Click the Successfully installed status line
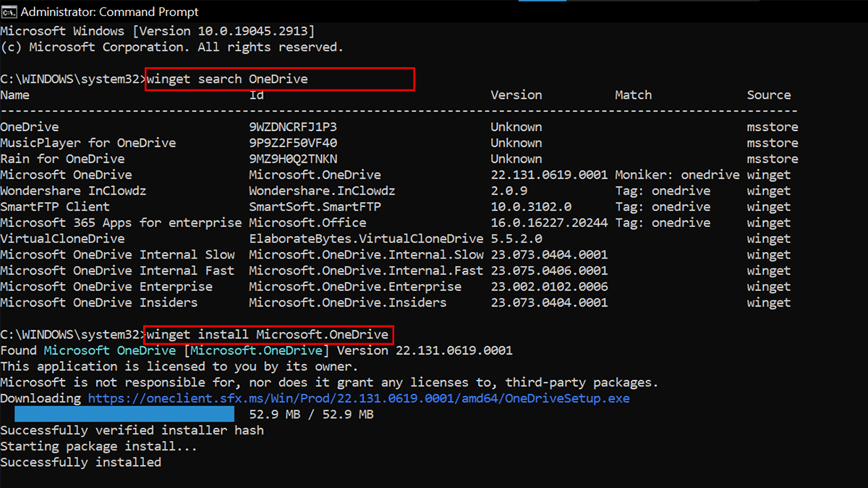This screenshot has width=868, height=488. click(x=80, y=461)
